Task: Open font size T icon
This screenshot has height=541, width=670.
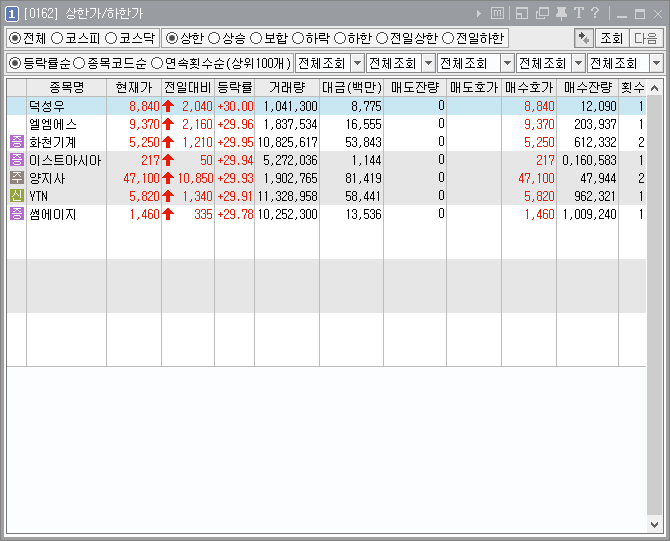Action: tap(579, 13)
